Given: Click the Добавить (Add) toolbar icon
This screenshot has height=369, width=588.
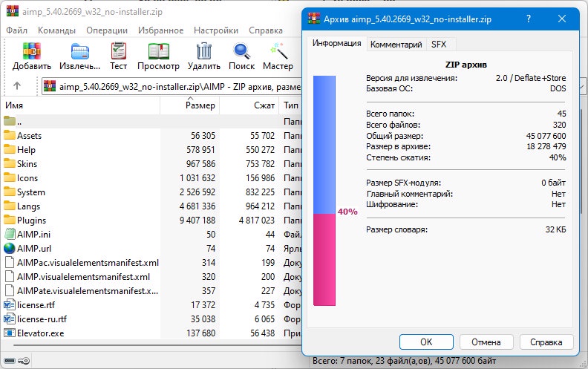Looking at the screenshot, I should 31,51.
